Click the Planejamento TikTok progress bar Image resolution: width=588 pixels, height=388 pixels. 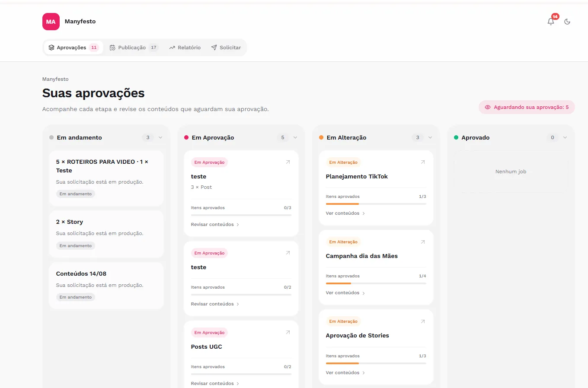pos(376,204)
